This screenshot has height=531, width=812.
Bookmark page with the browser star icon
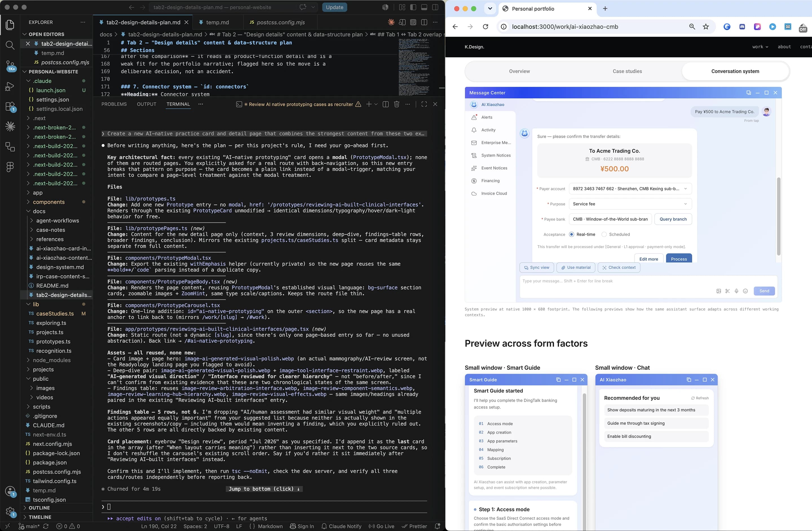point(705,27)
